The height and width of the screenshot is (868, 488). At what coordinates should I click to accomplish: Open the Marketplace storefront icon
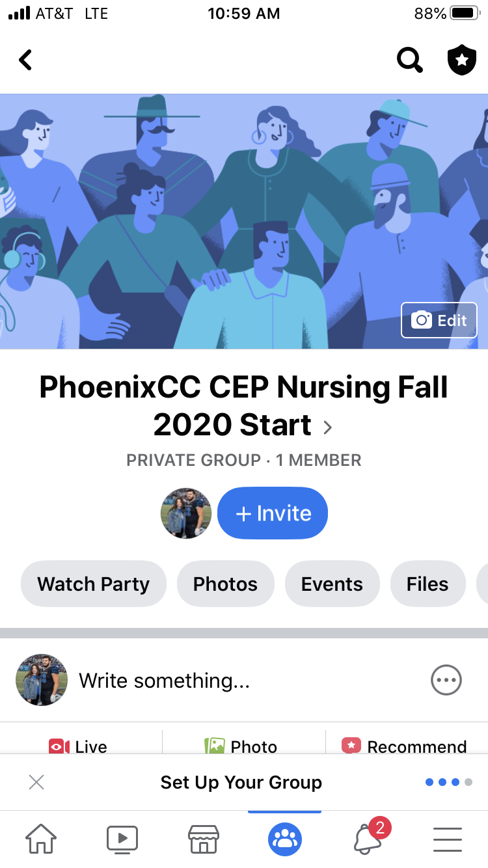point(204,839)
